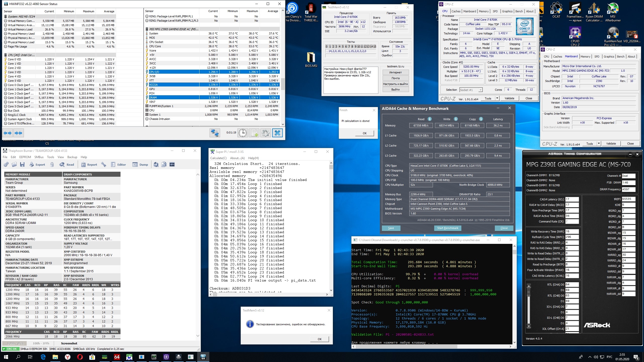Click the Dump toolbar button
This screenshot has width=644, height=362.
pyautogui.click(x=140, y=165)
